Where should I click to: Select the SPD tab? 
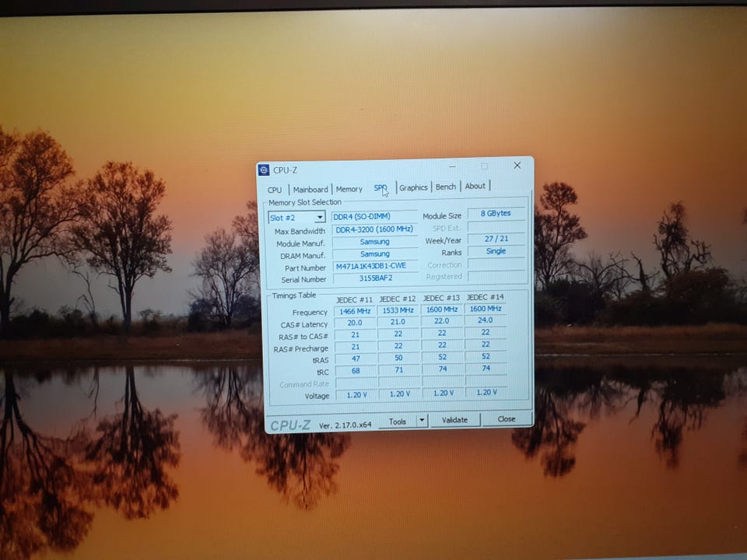(381, 188)
